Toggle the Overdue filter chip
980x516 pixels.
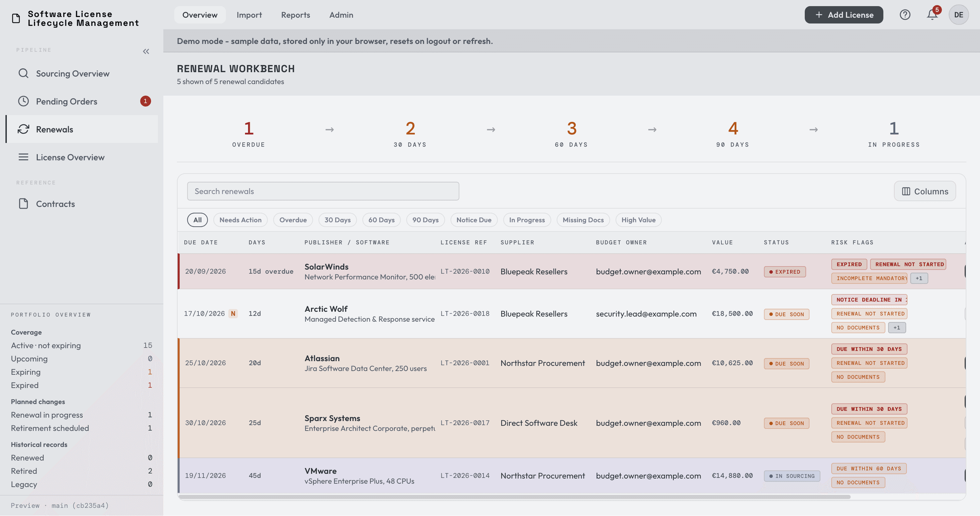point(293,220)
